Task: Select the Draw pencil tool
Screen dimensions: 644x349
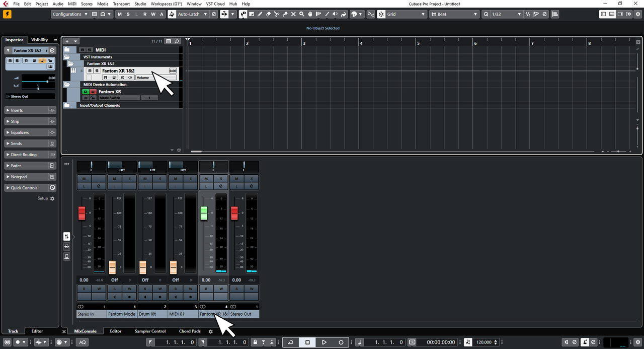Action: coord(260,14)
